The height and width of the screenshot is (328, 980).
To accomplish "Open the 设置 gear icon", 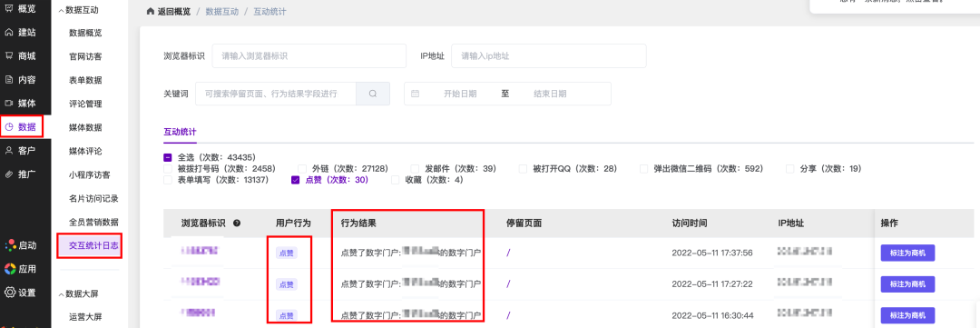I will pyautogui.click(x=9, y=293).
